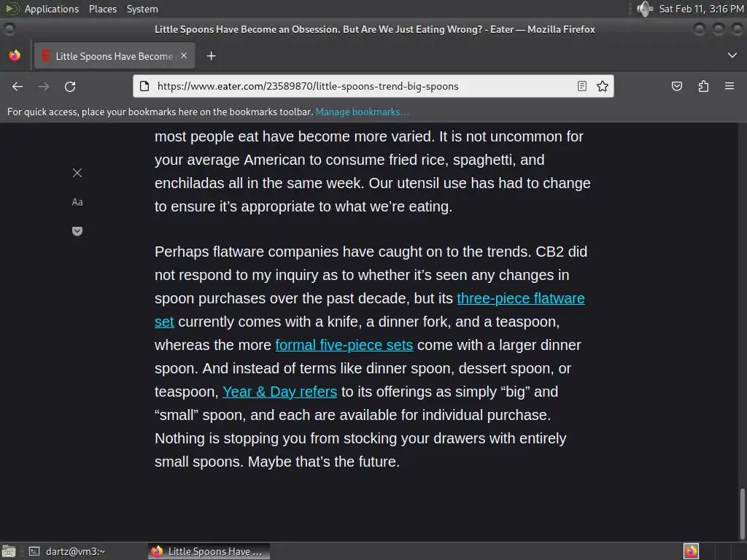Expand the list all tabs chevron
Screen dimensions: 747x560
click(732, 55)
